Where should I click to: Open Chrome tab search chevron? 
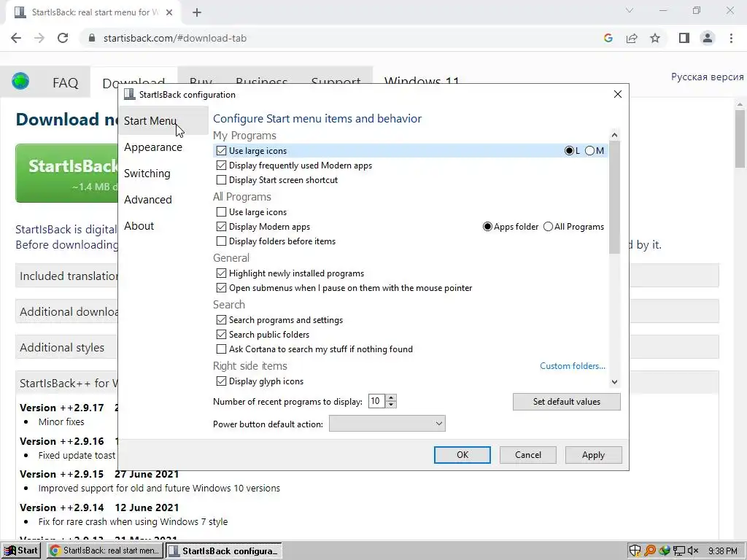tap(630, 10)
